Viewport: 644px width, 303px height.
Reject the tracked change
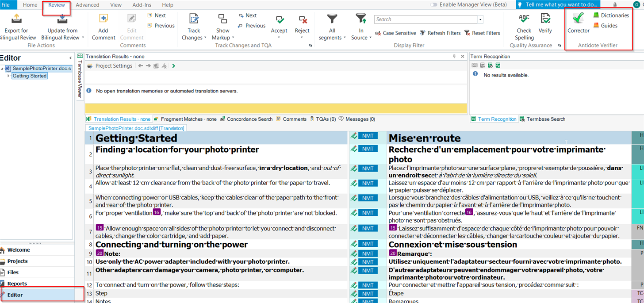point(303,24)
